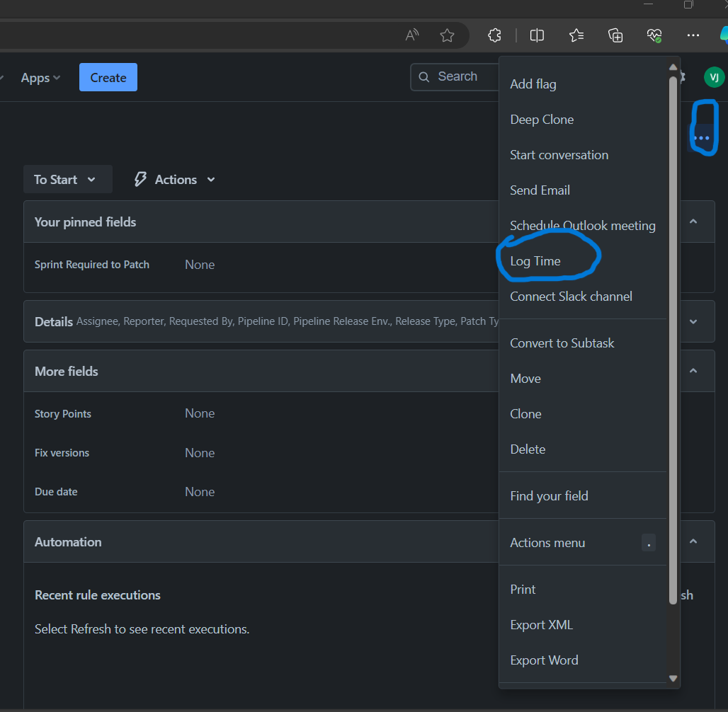Collapse the More fields section

[693, 371]
